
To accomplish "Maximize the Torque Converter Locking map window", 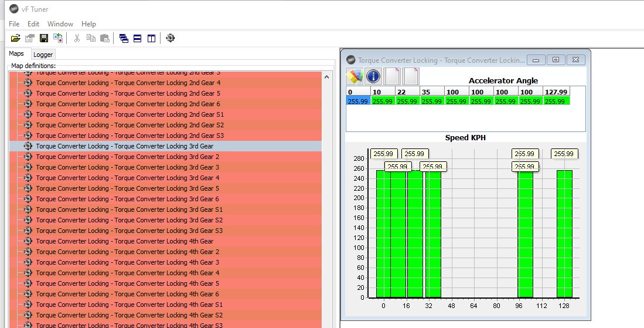I will (x=556, y=60).
